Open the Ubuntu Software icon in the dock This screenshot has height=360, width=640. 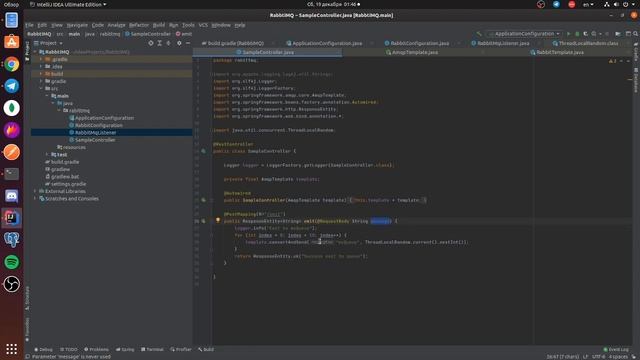coord(11,42)
